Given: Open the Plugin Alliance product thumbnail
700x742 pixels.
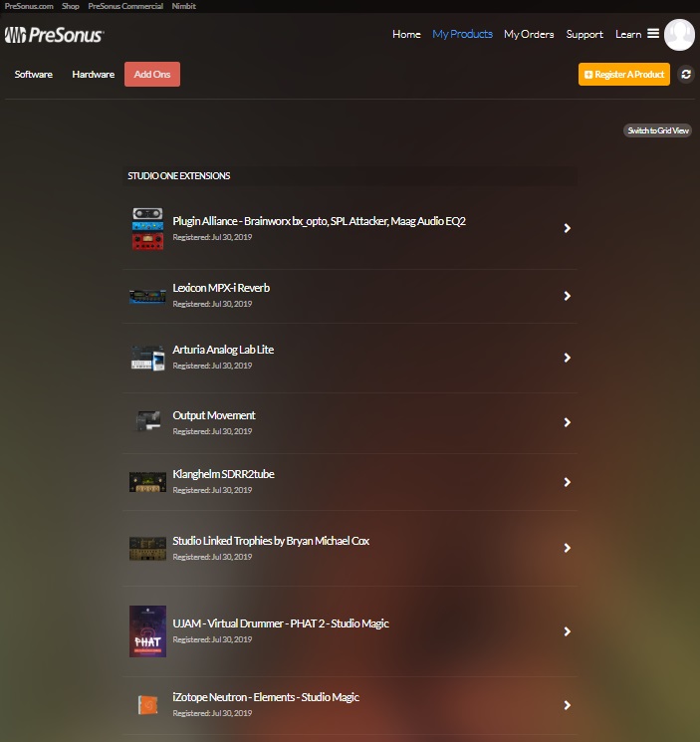Looking at the screenshot, I should pos(147,228).
